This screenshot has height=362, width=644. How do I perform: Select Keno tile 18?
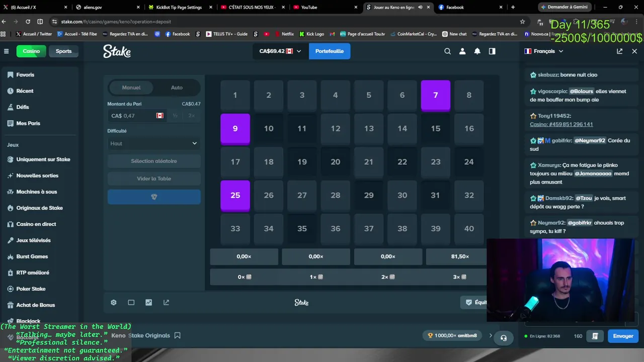click(269, 162)
